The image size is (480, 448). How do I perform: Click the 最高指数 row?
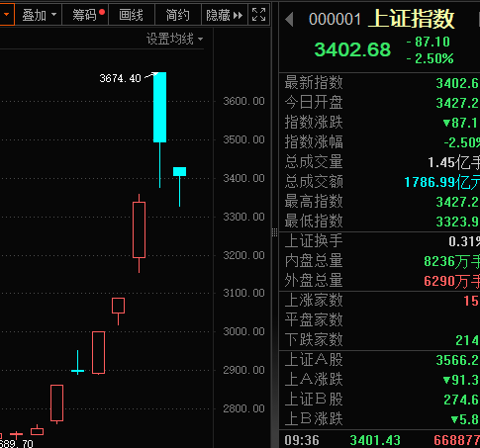coord(379,202)
